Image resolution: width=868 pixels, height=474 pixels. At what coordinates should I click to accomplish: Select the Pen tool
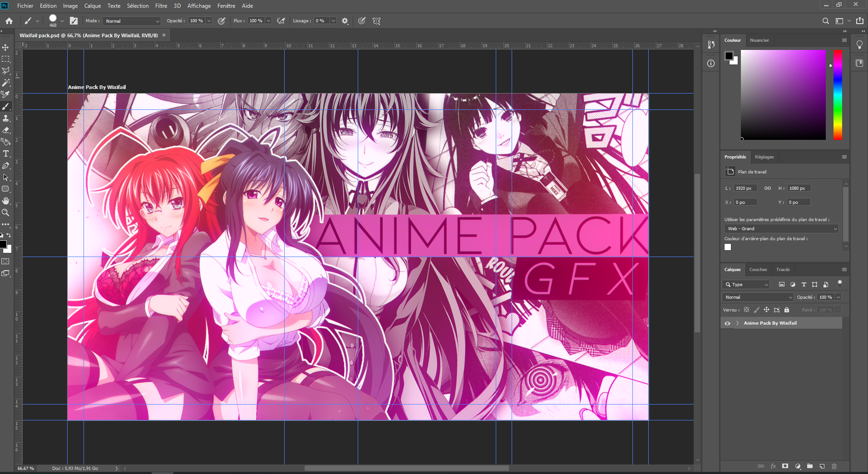click(5, 165)
